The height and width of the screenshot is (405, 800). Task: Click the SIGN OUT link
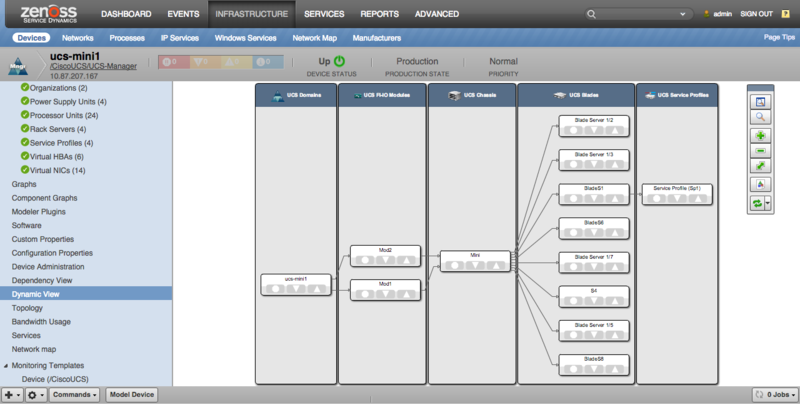click(756, 14)
